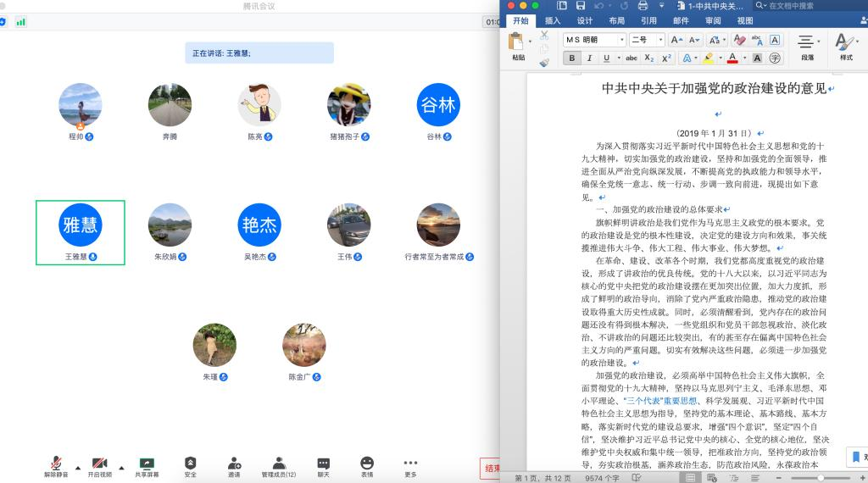Unmute the microphone (解除静音)
Image resolution: width=868 pixels, height=483 pixels.
(x=56, y=464)
